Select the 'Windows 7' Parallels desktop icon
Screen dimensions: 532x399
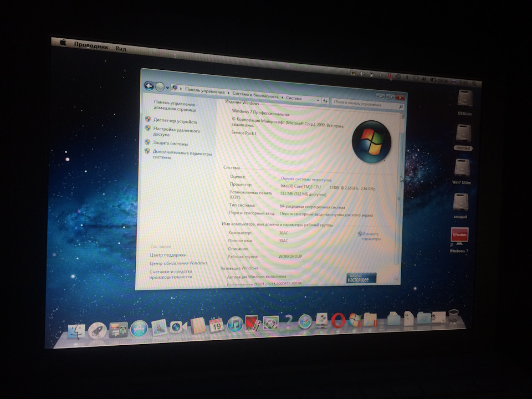coord(459,240)
